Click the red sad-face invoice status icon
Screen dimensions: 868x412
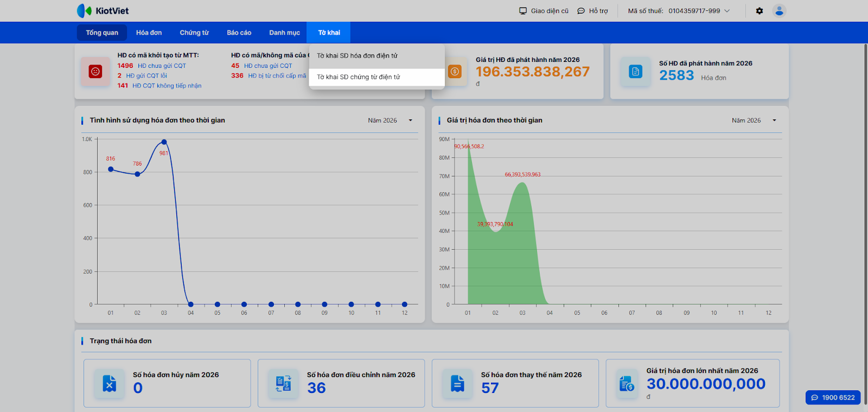(x=95, y=71)
